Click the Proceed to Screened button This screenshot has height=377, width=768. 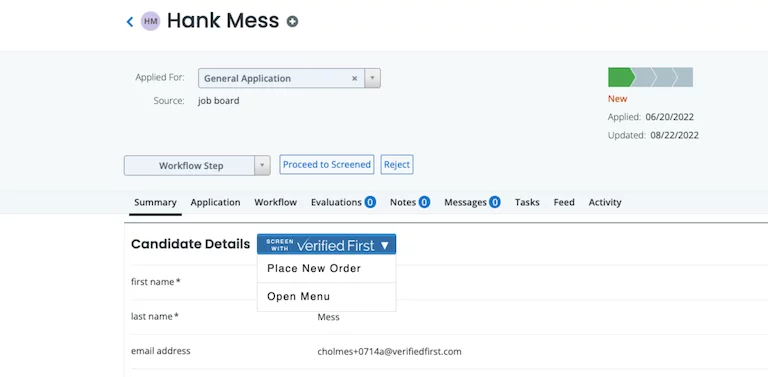point(327,165)
